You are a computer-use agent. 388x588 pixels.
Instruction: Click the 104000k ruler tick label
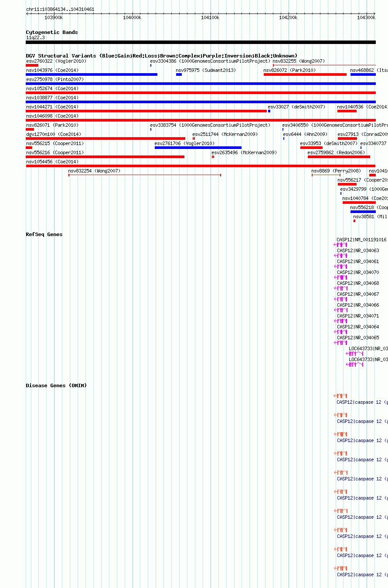pos(132,17)
